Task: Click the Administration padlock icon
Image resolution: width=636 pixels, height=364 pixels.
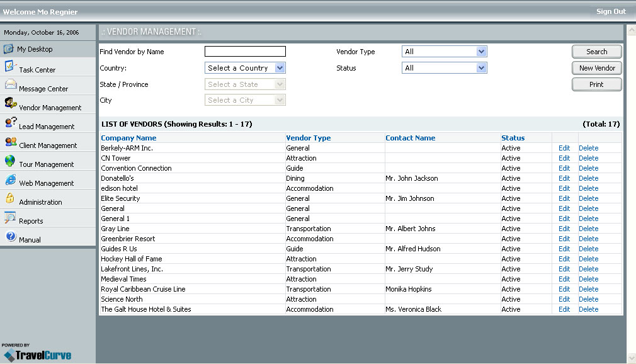Action: coord(9,198)
